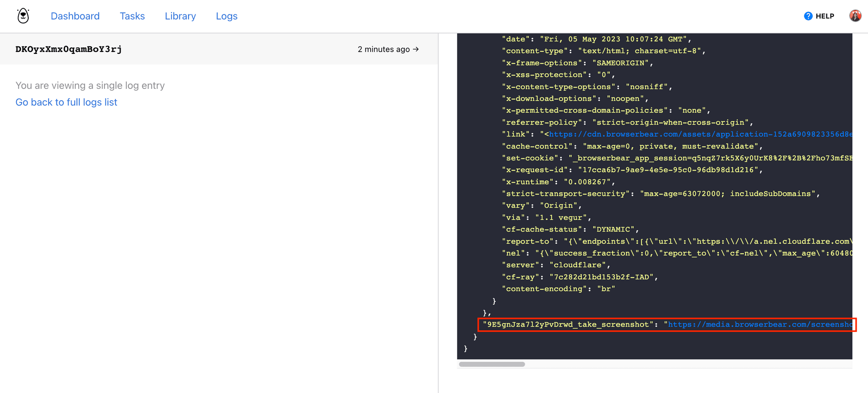
Task: Click the horizontal scrollbar below the JSON
Action: 491,365
